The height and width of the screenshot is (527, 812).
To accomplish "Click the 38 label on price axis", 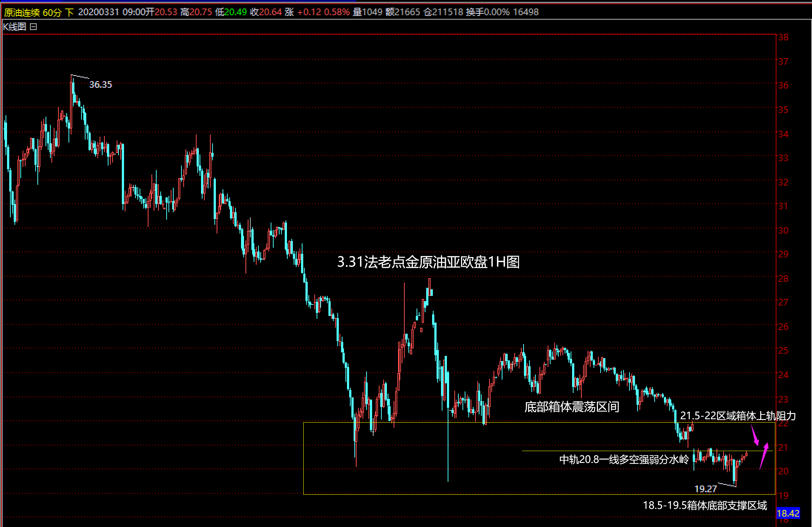I will (x=783, y=37).
